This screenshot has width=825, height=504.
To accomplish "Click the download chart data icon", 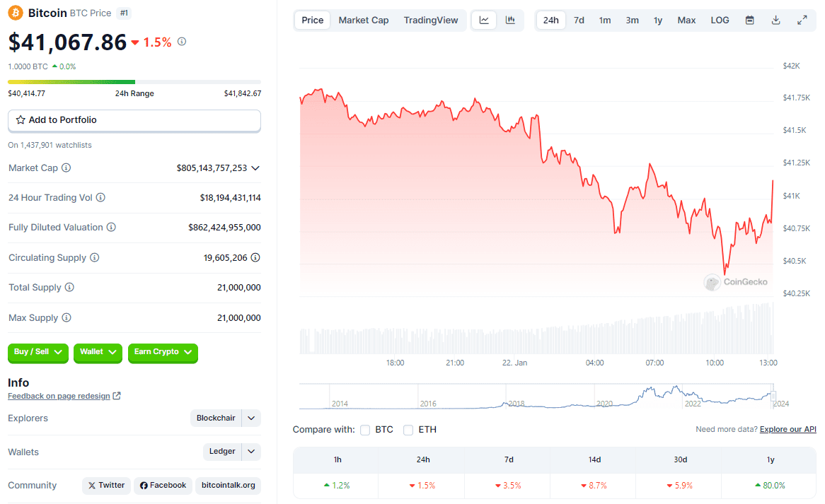I will point(775,20).
